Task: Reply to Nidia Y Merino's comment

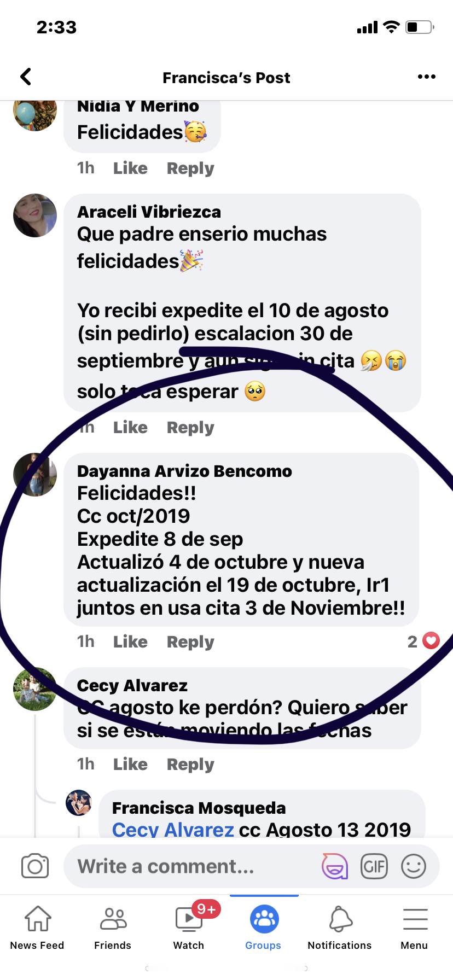Action: [x=190, y=168]
